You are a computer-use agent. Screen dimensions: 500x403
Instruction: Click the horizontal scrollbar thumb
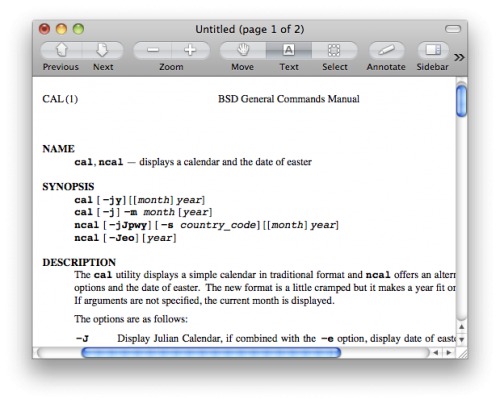pos(211,352)
